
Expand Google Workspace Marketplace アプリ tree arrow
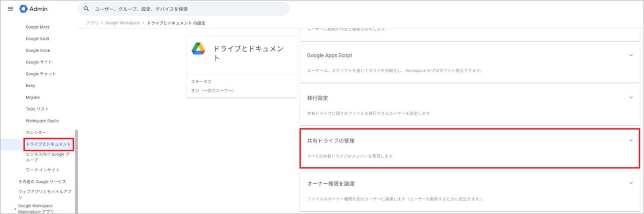[x=15, y=209]
